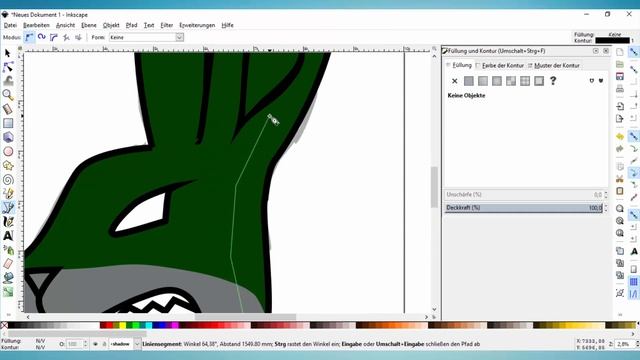Select the Tweak tool
The width and height of the screenshot is (640, 360).
(8, 81)
